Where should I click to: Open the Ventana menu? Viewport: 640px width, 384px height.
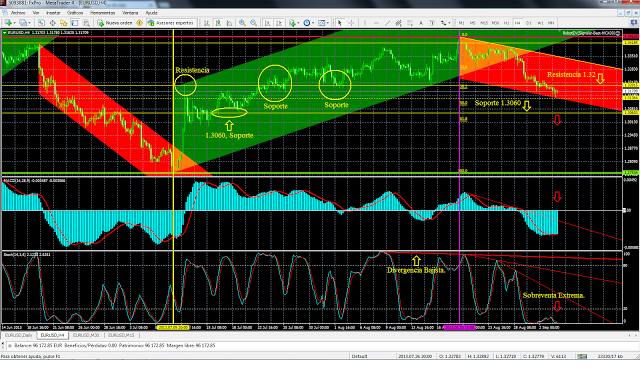point(130,13)
